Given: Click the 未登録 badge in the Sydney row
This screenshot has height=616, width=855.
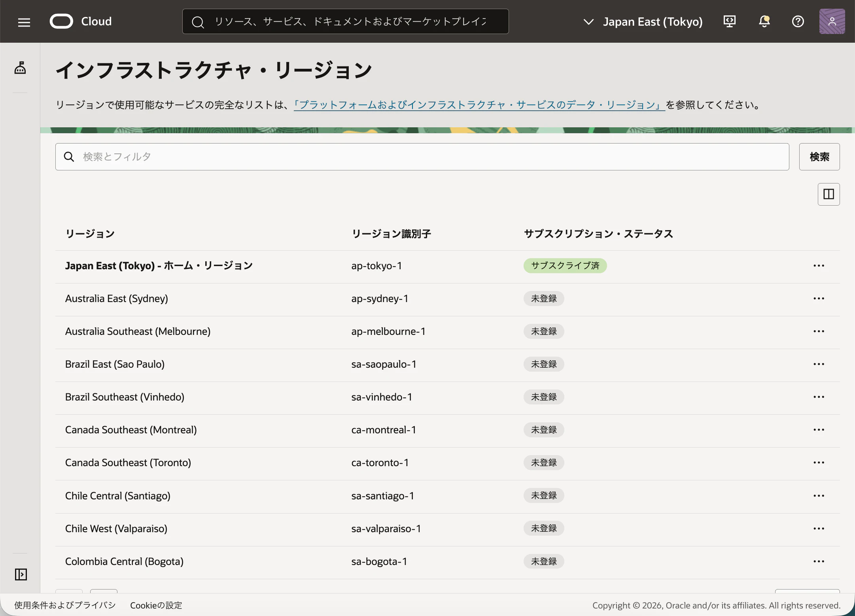Looking at the screenshot, I should pyautogui.click(x=544, y=299).
